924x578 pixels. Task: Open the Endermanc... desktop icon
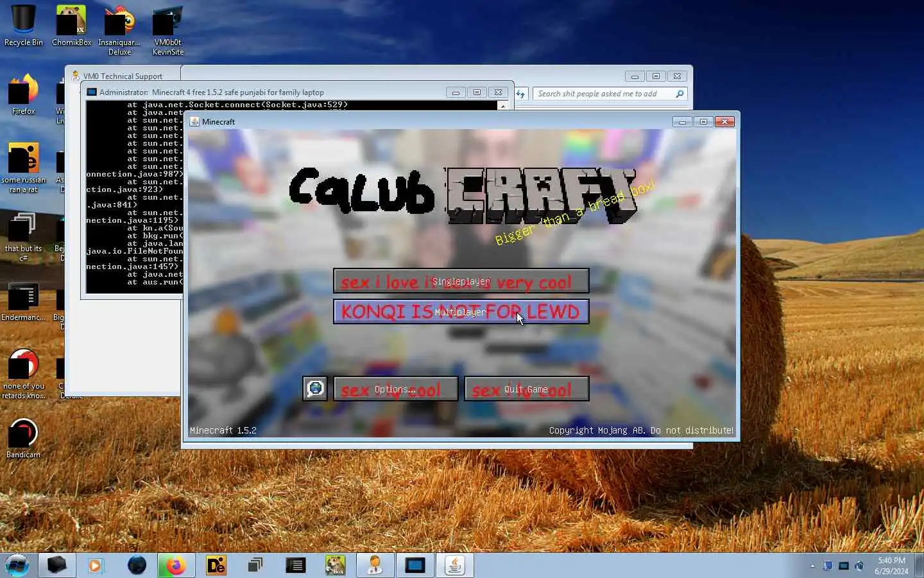point(23,302)
